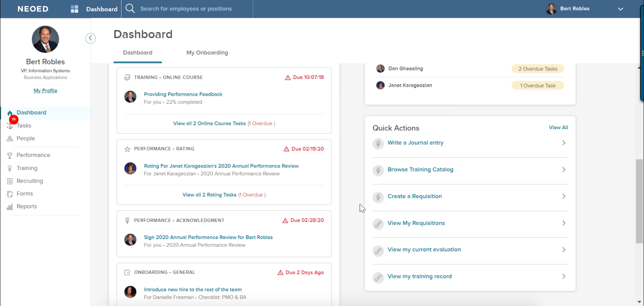Click the scrollbar down arrow
644x306 pixels.
640,302
